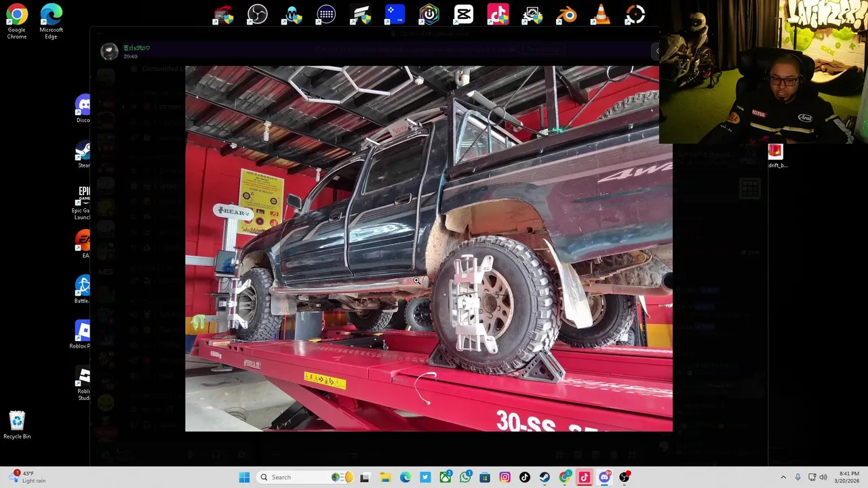The width and height of the screenshot is (868, 488).
Task: Open Malwarebytes desktop shortcut
Action: point(292,14)
